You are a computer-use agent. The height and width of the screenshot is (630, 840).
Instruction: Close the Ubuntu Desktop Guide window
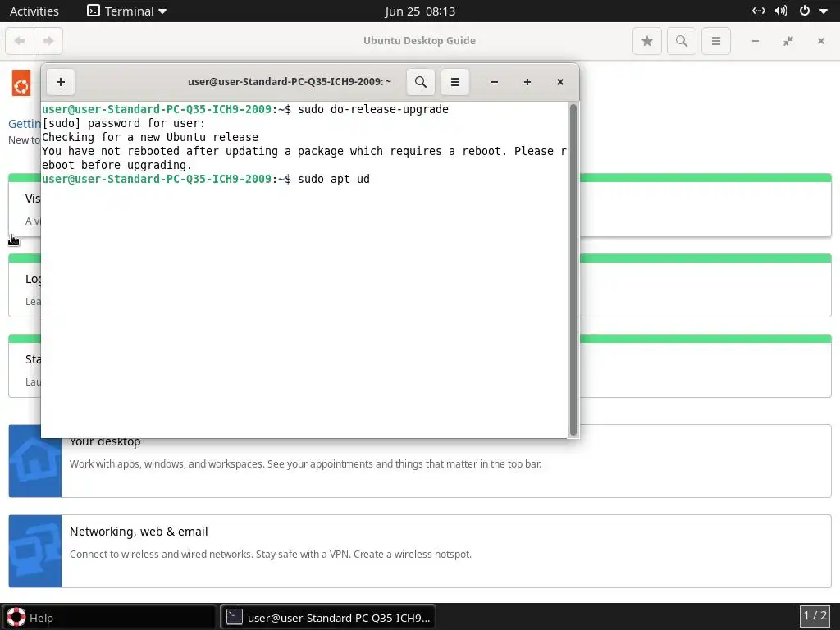coord(820,41)
